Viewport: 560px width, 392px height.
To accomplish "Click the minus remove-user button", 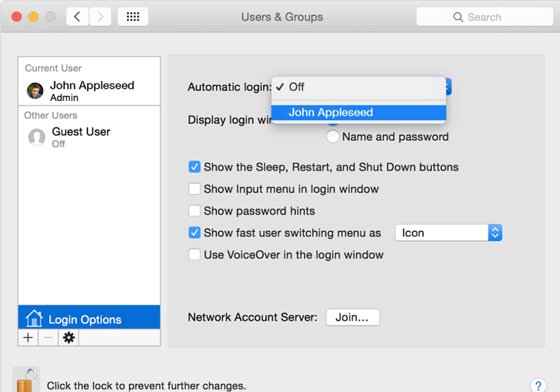I will pyautogui.click(x=48, y=337).
